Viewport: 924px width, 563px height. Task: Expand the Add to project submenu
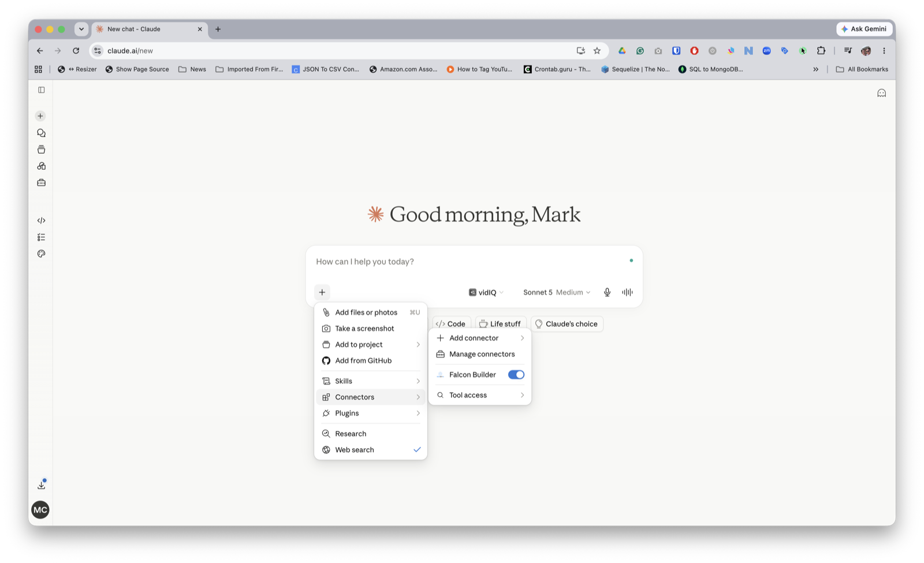click(x=371, y=345)
